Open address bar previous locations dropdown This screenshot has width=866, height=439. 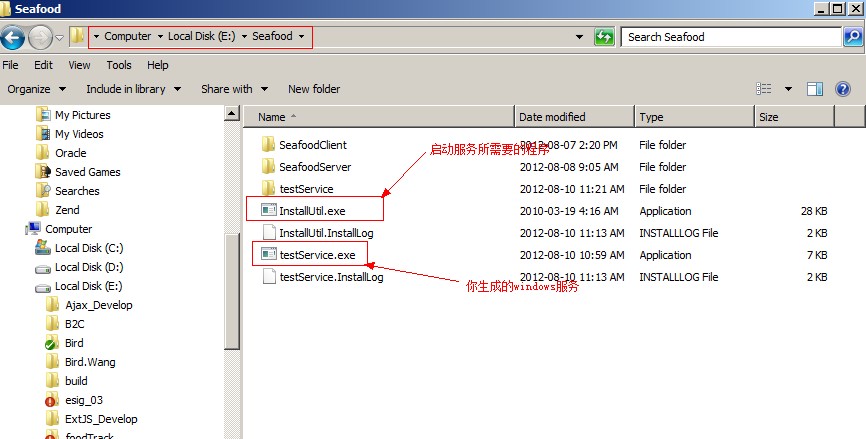(x=579, y=37)
